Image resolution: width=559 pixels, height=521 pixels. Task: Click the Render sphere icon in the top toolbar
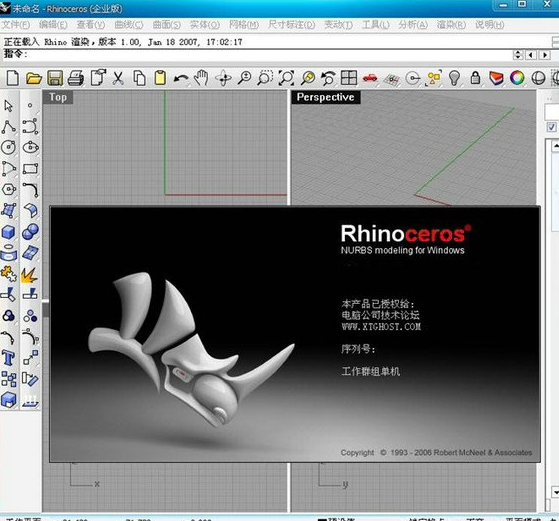point(538,78)
